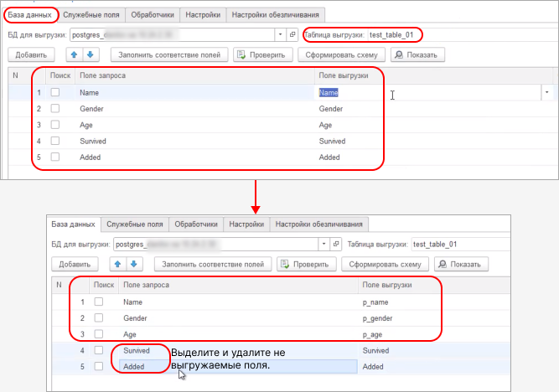The width and height of the screenshot is (559, 392).
Task: Open the БД для выгрузки dropdown in the top panel
Action: [280, 35]
